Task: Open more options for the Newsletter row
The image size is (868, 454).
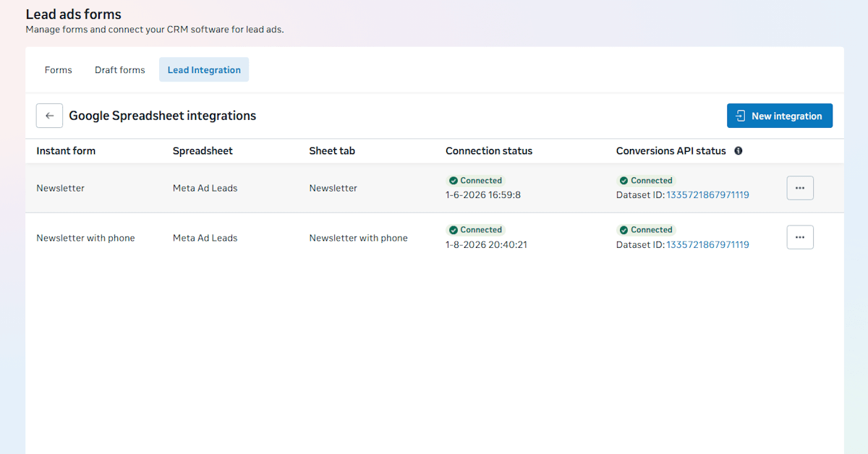Action: [x=800, y=188]
